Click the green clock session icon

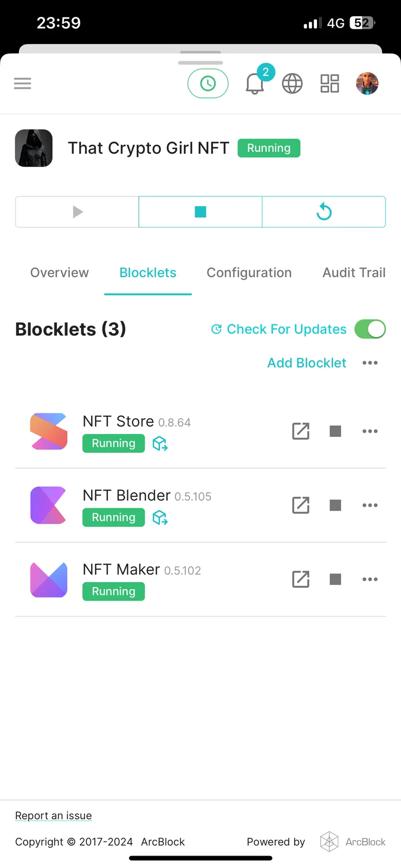[208, 84]
